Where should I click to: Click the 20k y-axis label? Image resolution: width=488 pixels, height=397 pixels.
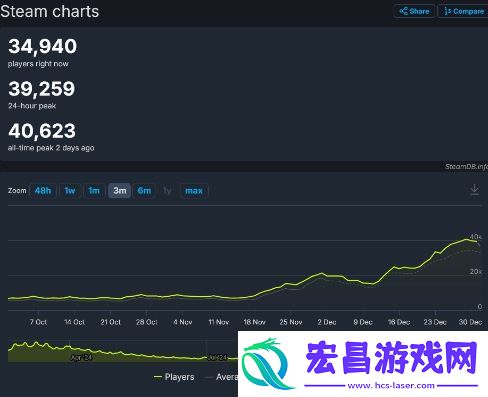pos(475,271)
